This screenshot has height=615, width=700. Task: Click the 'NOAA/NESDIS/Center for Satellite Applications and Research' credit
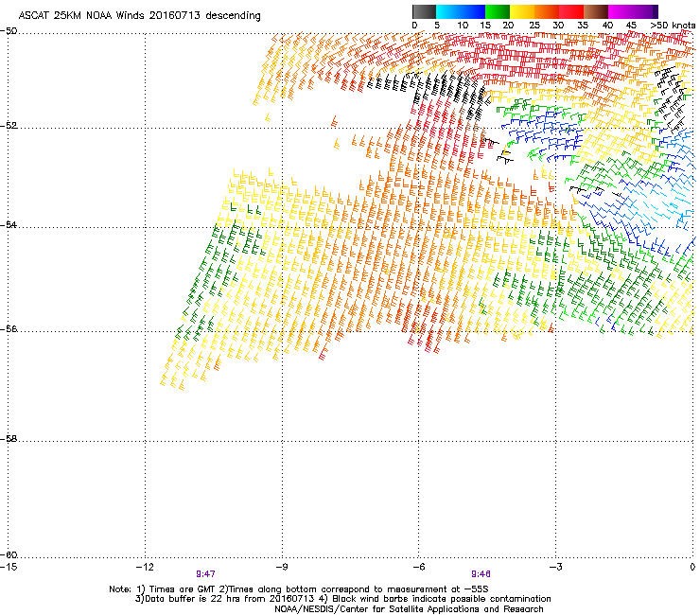(409, 609)
